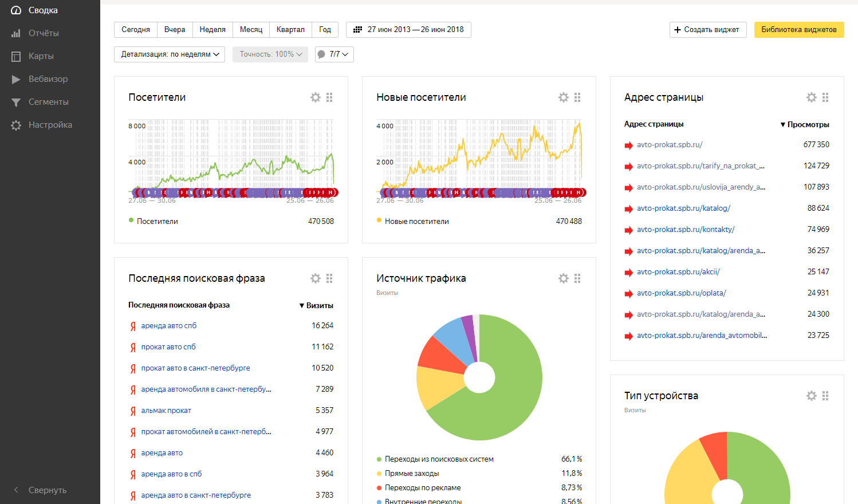The height and width of the screenshot is (504, 858).
Task: Open search phrase 'прокат авто в санкт-петербурге'
Action: [x=196, y=368]
